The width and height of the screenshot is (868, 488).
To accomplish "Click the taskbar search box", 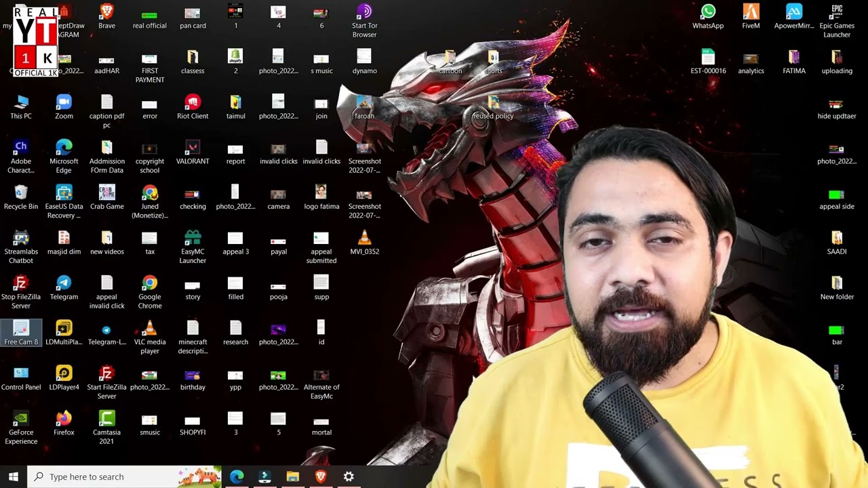I will pos(124,476).
